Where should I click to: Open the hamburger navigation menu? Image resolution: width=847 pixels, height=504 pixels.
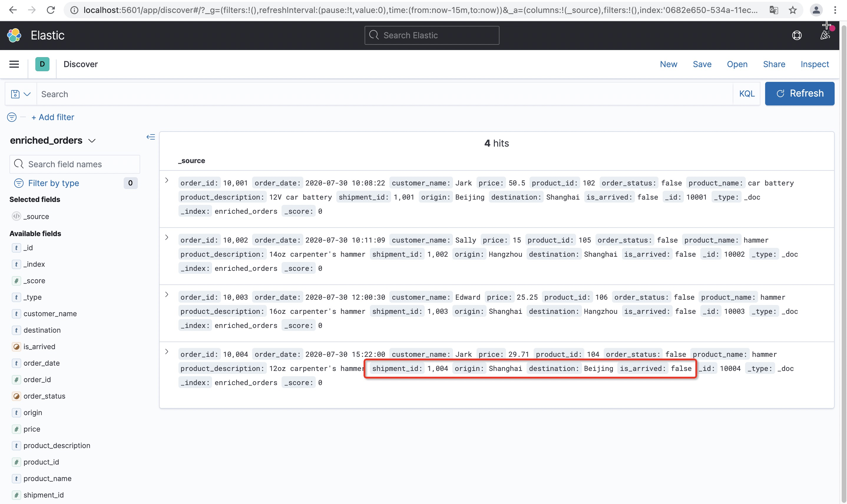(14, 64)
